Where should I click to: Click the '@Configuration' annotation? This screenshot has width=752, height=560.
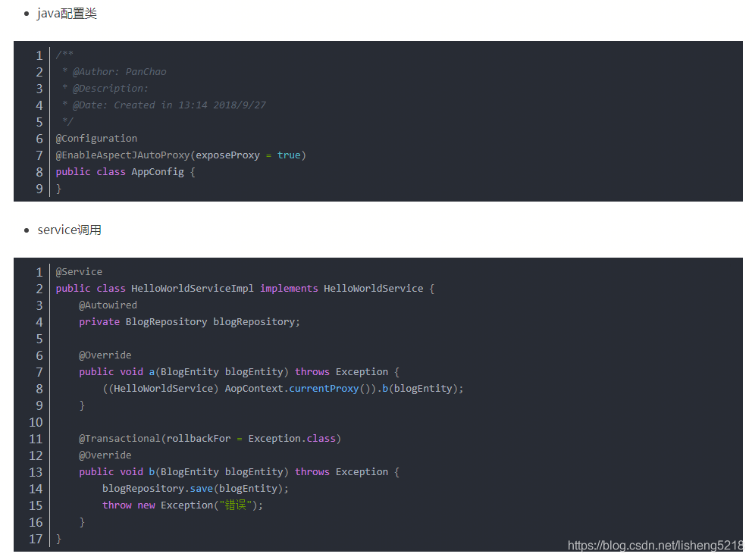click(x=96, y=139)
